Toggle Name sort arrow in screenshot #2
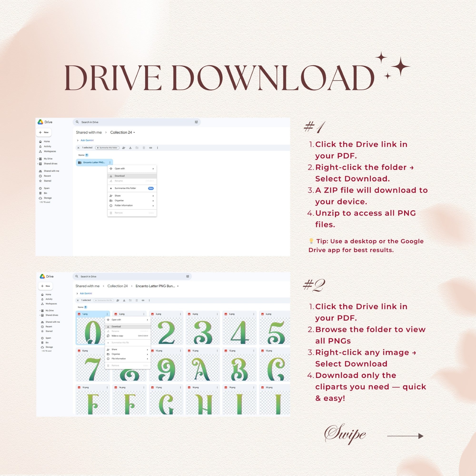 coord(85,307)
